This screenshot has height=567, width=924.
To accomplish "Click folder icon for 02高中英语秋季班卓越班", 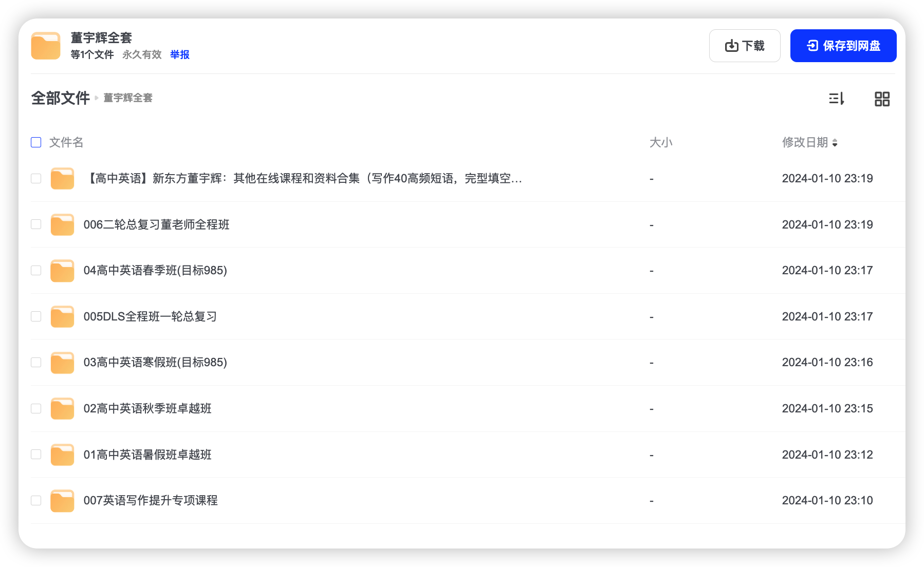I will click(x=62, y=408).
